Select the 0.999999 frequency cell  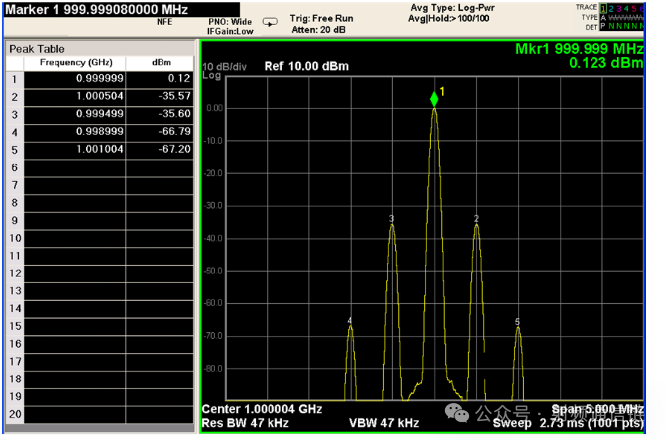pos(75,79)
